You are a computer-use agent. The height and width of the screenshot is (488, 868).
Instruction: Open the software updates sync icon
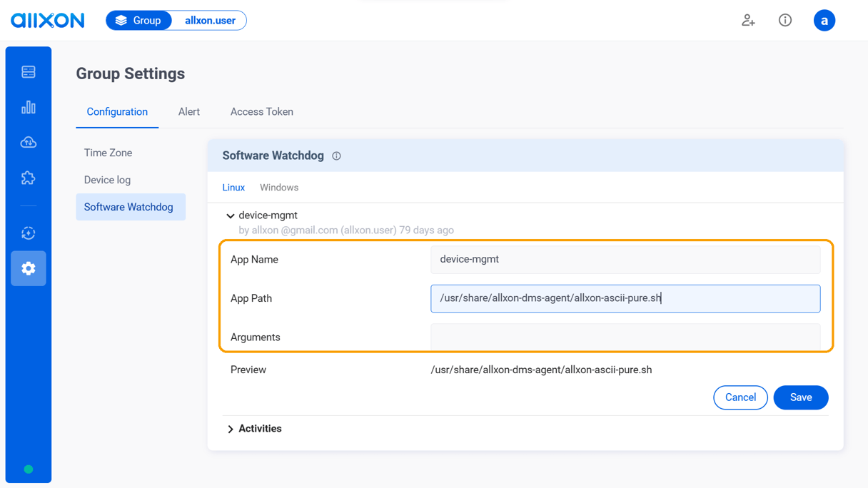[28, 233]
